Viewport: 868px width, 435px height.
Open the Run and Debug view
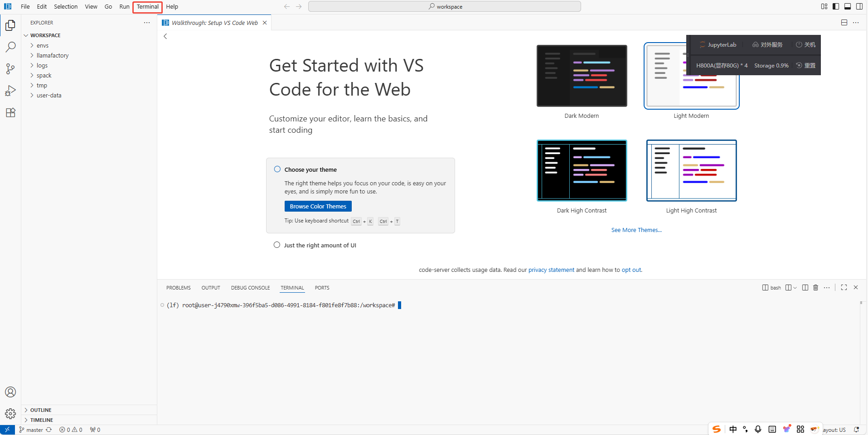pyautogui.click(x=10, y=91)
